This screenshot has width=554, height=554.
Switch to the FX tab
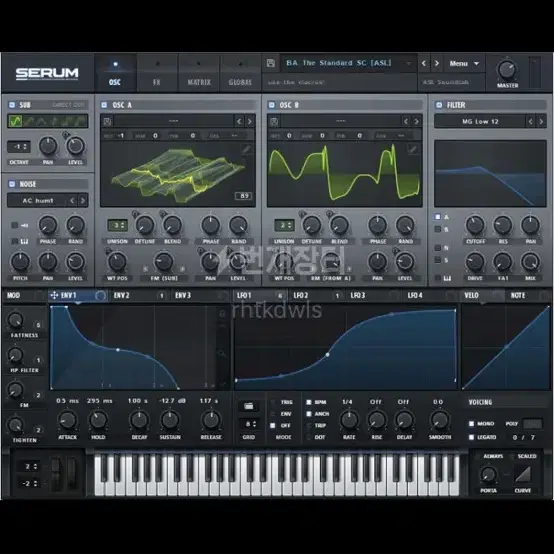point(157,73)
